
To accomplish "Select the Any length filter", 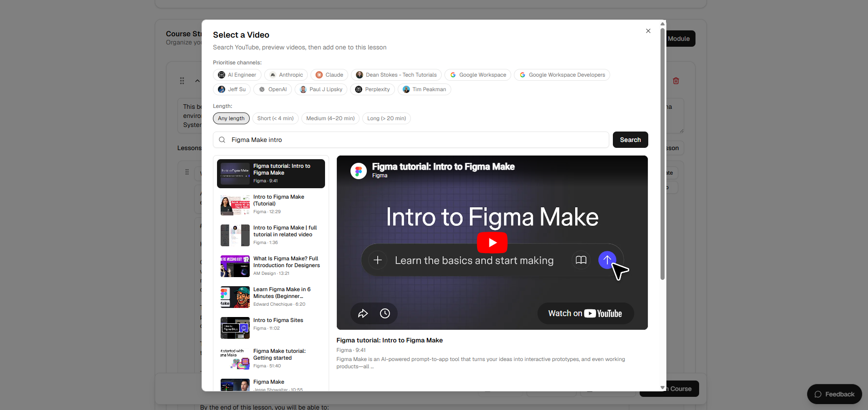I will click(231, 118).
